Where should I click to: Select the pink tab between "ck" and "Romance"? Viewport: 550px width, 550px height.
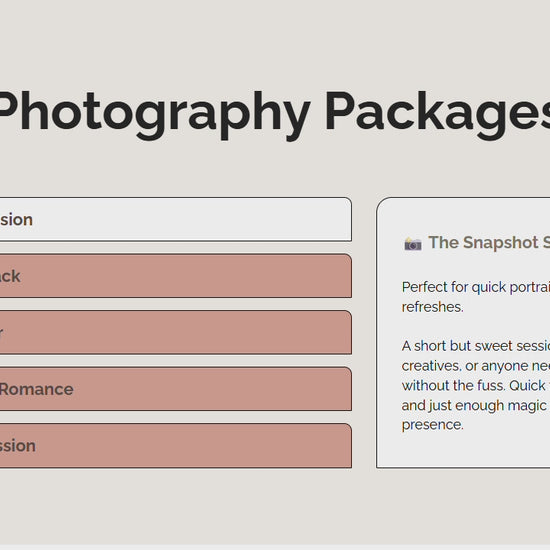[175, 333]
